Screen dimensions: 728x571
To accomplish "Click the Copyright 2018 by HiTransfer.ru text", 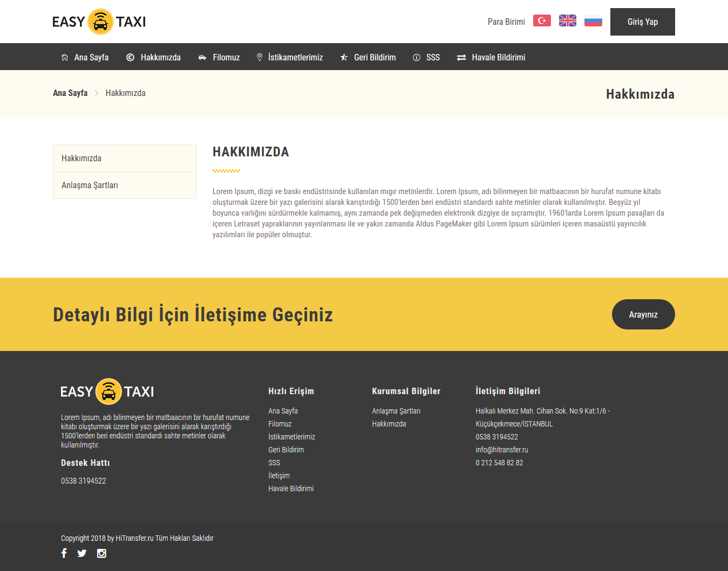I will 137,538.
